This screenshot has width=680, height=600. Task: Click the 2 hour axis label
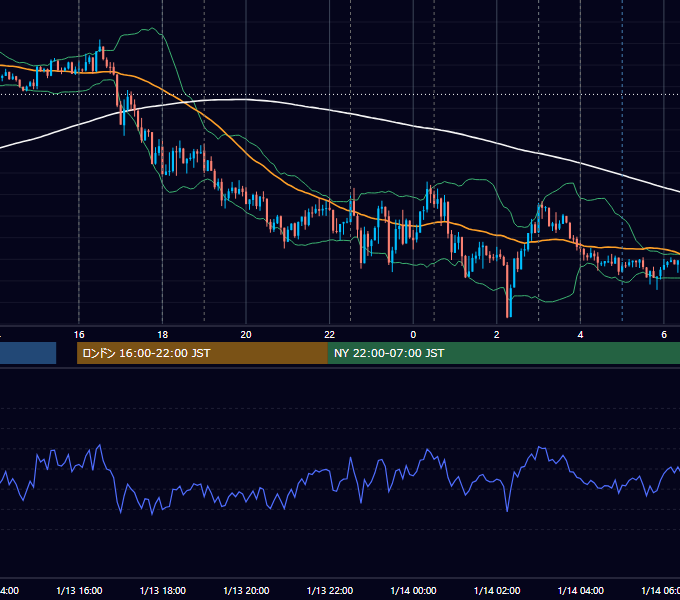click(497, 335)
